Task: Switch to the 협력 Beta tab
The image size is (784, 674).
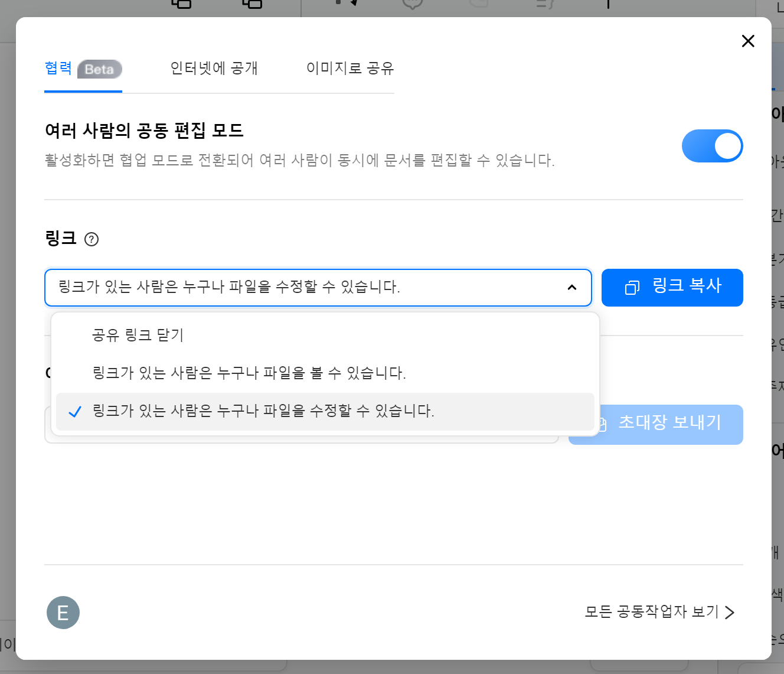Action: [x=83, y=69]
